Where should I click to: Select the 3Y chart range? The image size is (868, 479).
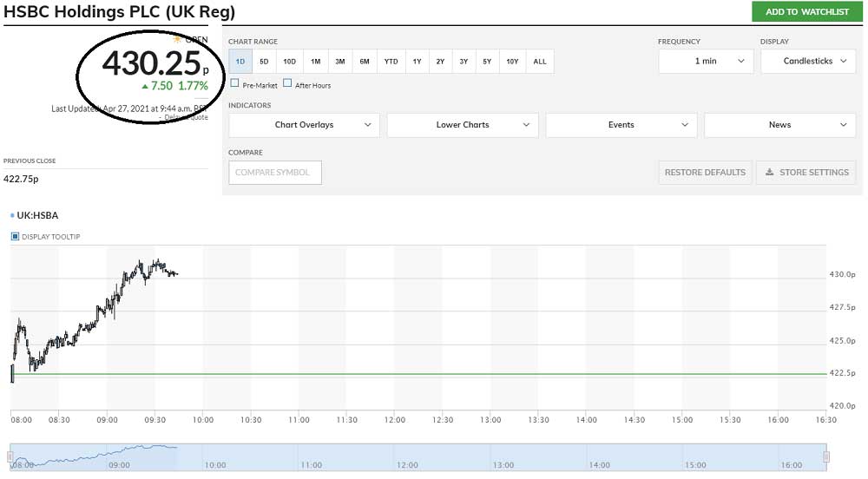[x=464, y=62]
